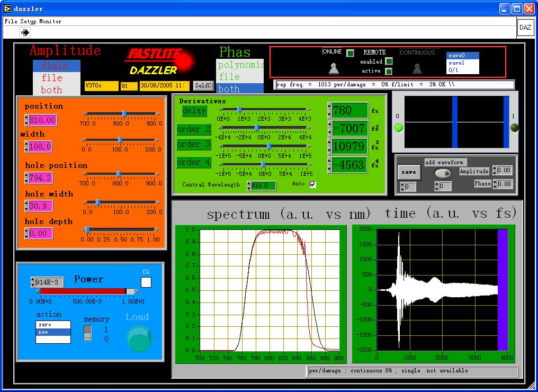
Task: Select file in the Amplitude mode list
Action: click(52, 78)
